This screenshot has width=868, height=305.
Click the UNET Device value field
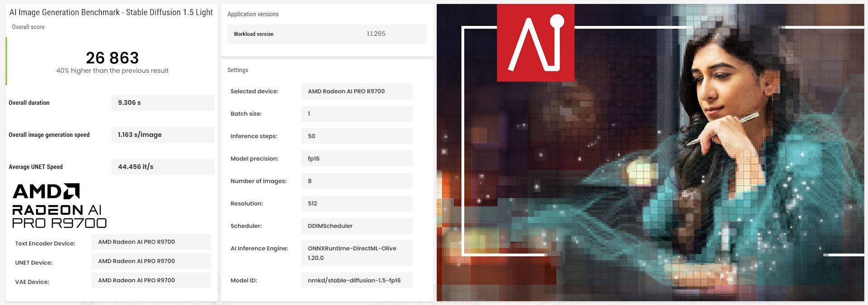point(151,261)
